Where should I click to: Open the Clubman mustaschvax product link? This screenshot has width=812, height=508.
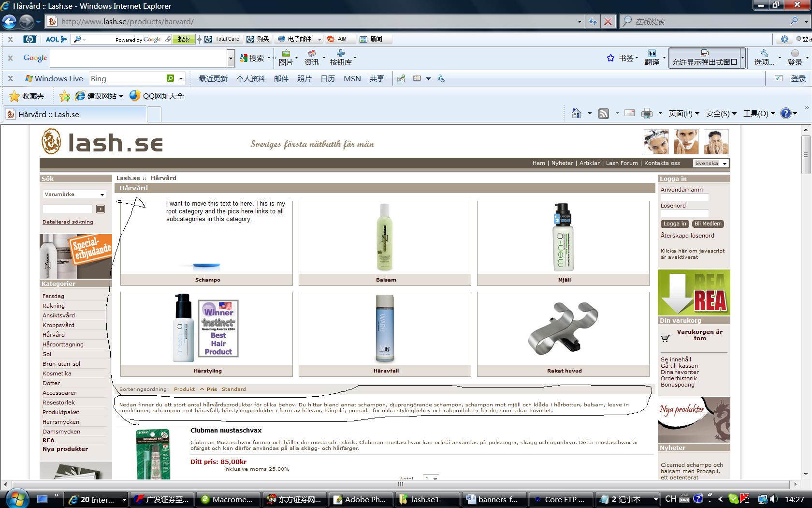226,430
